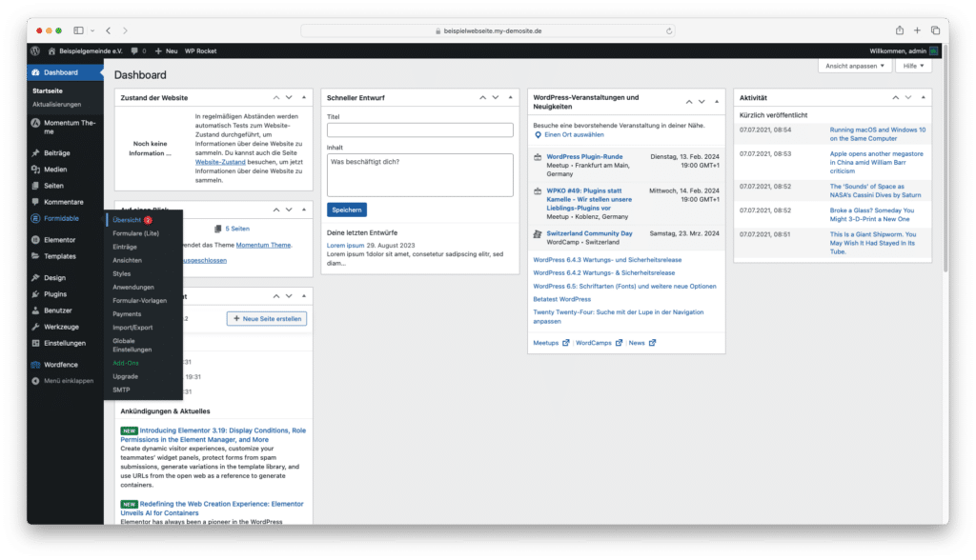Click the Formidable sidebar icon
Image resolution: width=976 pixels, height=560 pixels.
pos(35,218)
